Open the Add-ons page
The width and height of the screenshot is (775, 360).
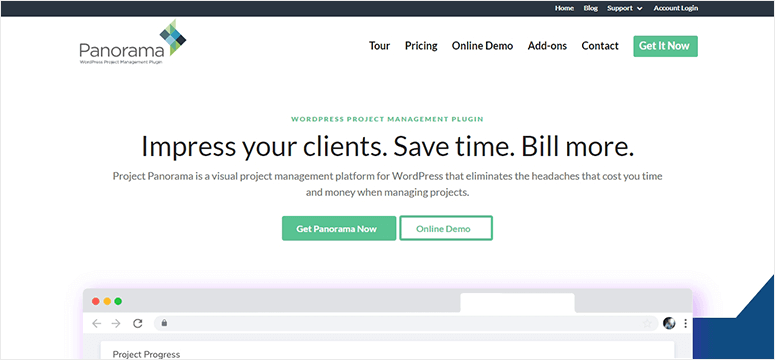(x=547, y=46)
